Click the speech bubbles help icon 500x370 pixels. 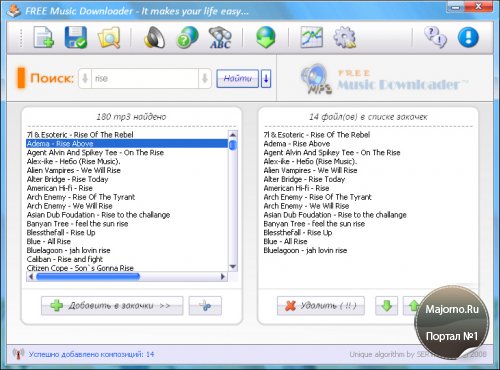pyautogui.click(x=435, y=37)
